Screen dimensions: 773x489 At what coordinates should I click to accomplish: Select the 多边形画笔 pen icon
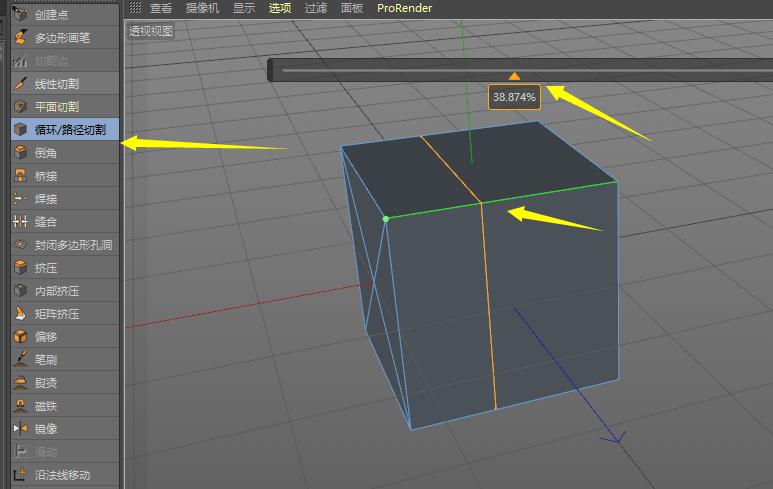20,37
